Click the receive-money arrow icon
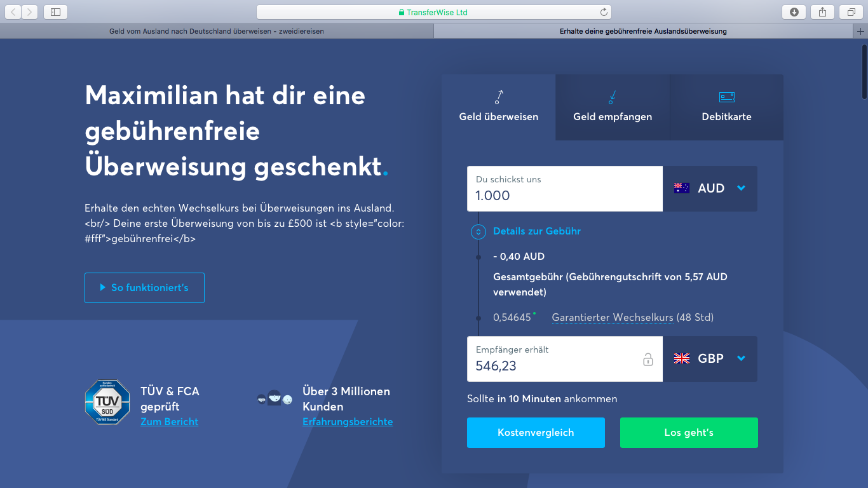868x488 pixels. click(x=613, y=97)
